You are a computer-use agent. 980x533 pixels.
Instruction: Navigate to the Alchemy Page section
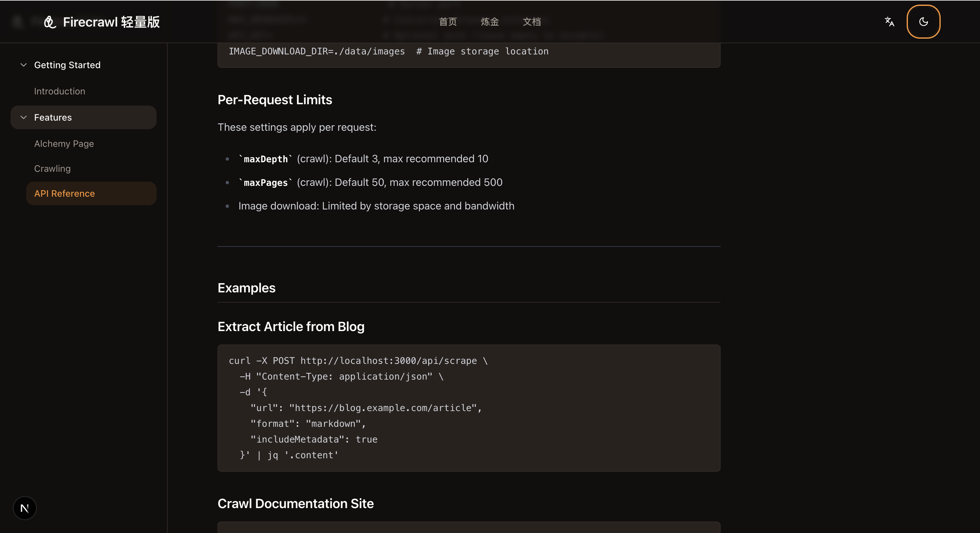[x=64, y=144]
